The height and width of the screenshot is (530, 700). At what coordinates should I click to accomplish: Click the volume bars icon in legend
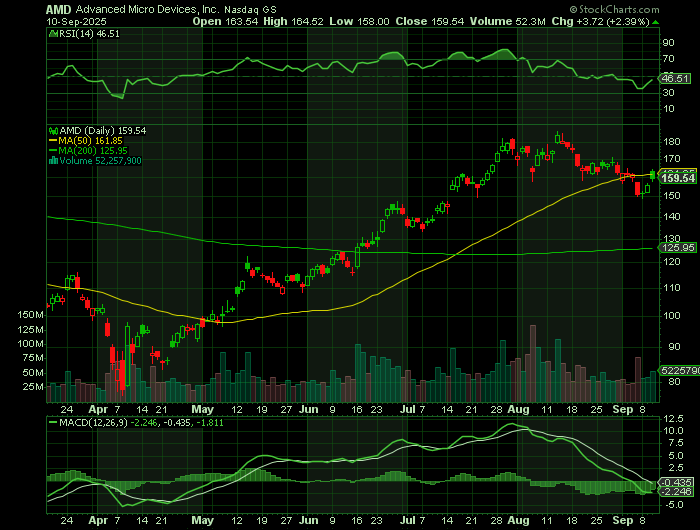click(53, 161)
